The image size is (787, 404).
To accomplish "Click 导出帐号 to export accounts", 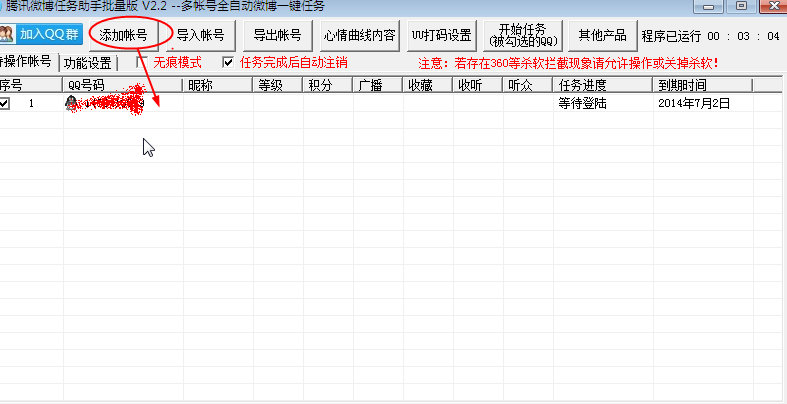I will [x=278, y=36].
